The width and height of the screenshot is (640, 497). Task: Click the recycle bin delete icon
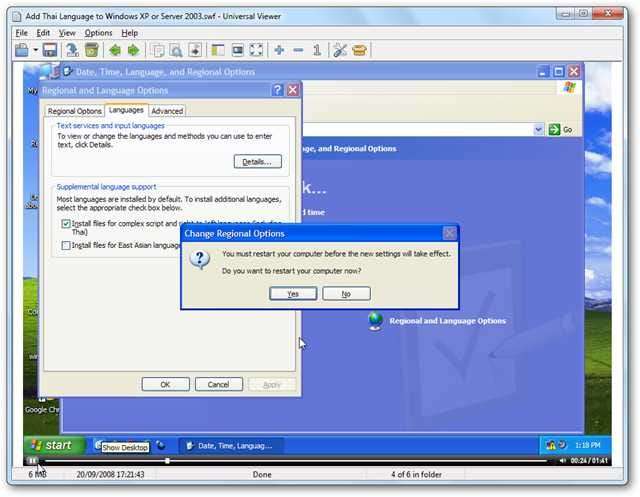pos(92,50)
